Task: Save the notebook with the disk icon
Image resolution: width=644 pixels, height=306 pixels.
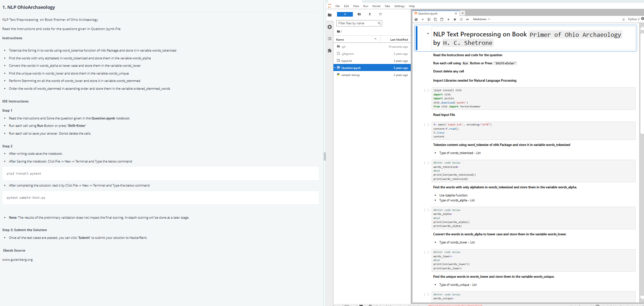Action: click(x=416, y=19)
